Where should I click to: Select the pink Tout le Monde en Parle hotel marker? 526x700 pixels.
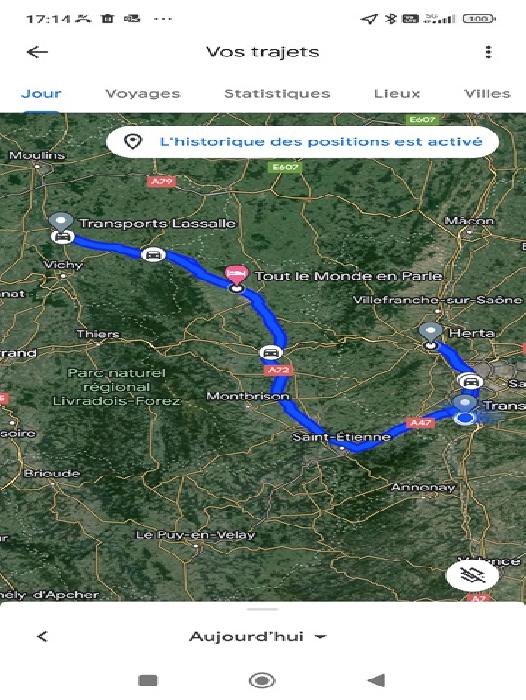pyautogui.click(x=236, y=275)
